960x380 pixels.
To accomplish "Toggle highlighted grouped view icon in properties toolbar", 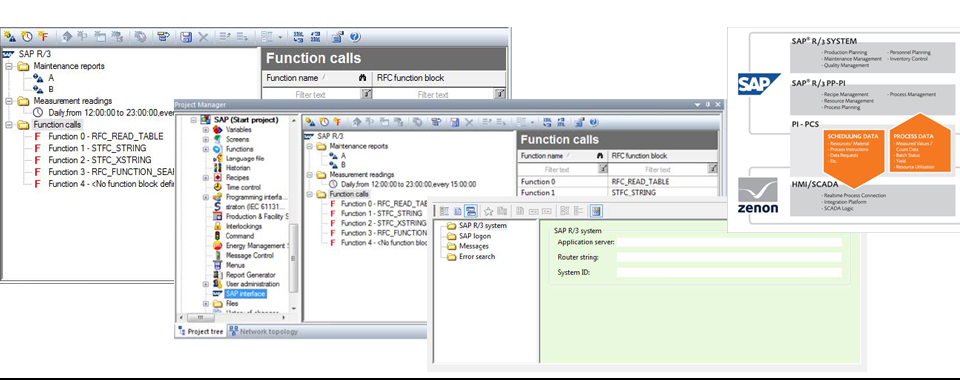I will pos(471,211).
